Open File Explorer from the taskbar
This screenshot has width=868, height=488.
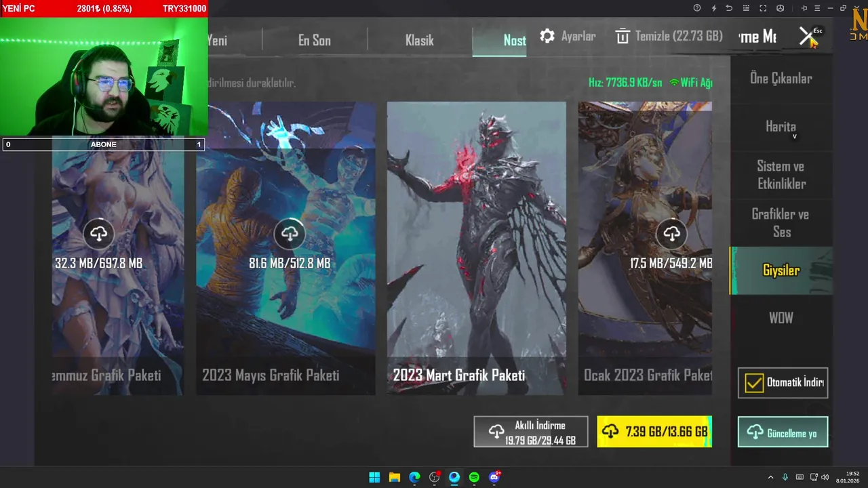point(394,477)
